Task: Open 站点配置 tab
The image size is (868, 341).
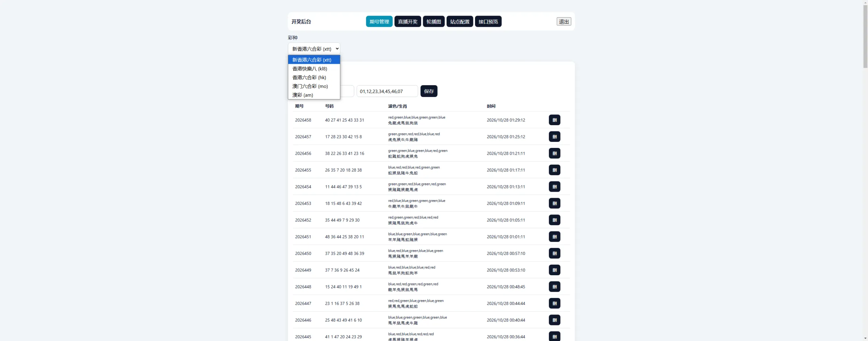Action: 460,21
